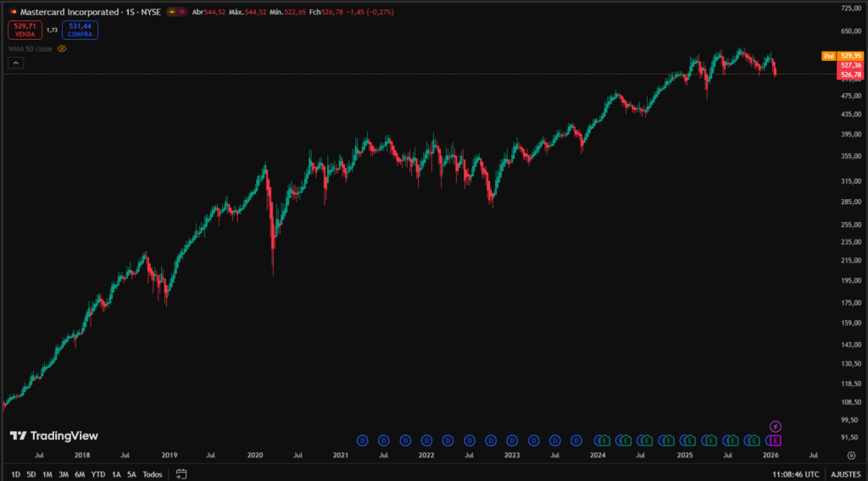Click the purple E earnings marker near 2026
Image resolution: width=868 pixels, height=481 pixels.
click(775, 440)
